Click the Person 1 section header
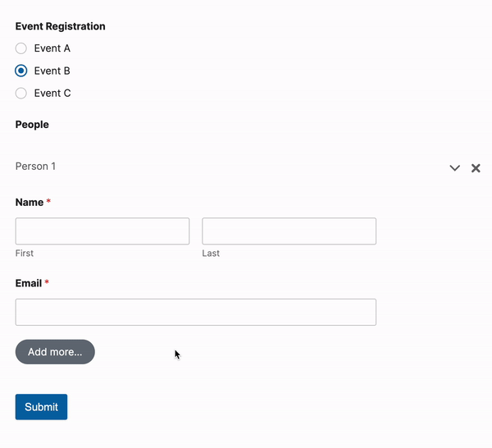The height and width of the screenshot is (448, 492). pyautogui.click(x=36, y=167)
